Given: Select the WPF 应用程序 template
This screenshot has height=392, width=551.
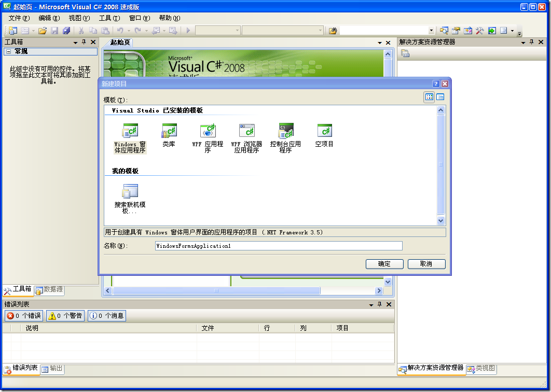Looking at the screenshot, I should point(208,138).
